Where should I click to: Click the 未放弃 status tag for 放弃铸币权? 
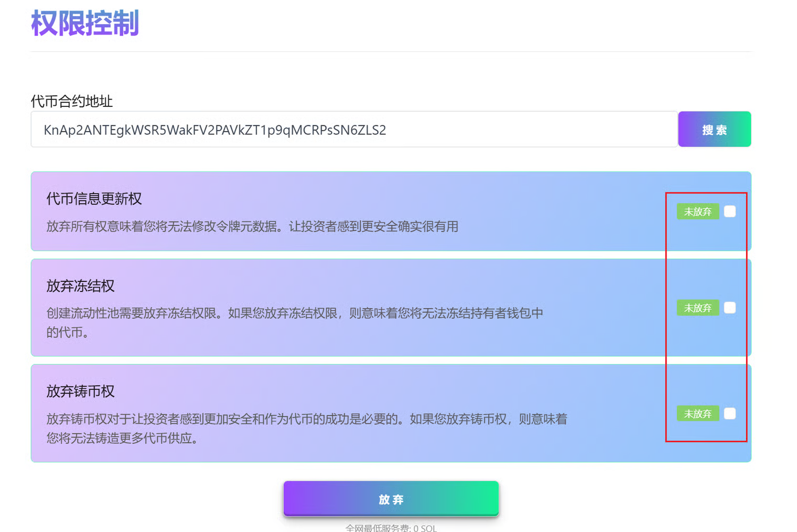[x=697, y=414]
